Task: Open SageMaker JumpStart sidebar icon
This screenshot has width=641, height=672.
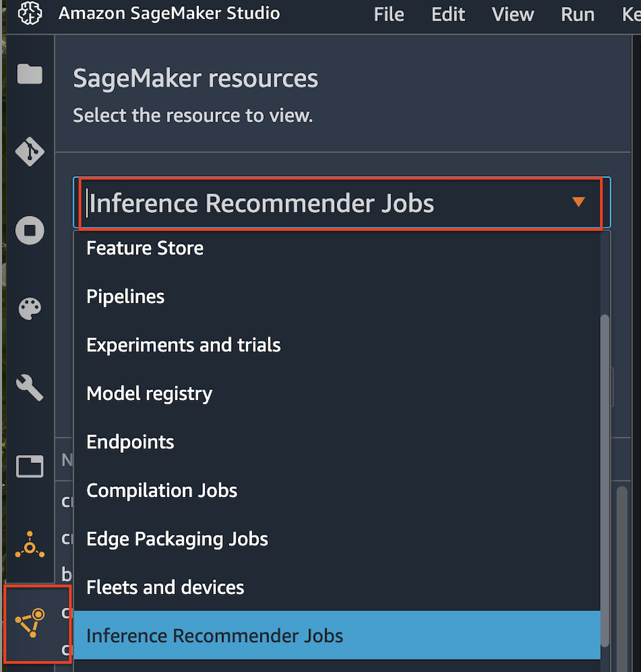Action: click(29, 545)
